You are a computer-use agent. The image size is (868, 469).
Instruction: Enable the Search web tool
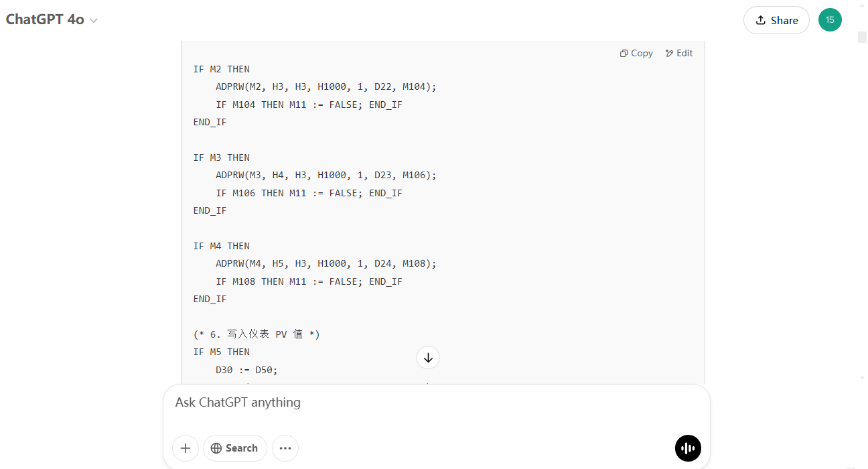[x=234, y=448]
